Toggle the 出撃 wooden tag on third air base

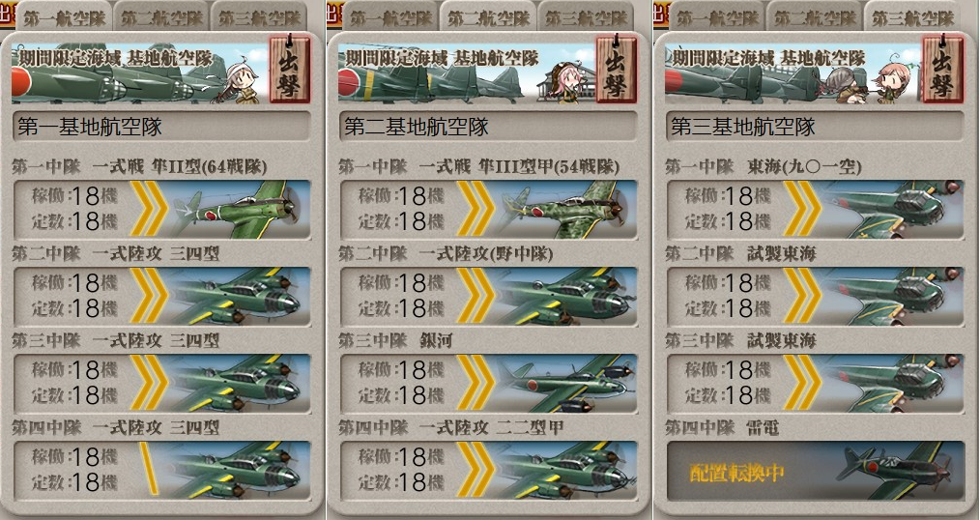point(943,69)
